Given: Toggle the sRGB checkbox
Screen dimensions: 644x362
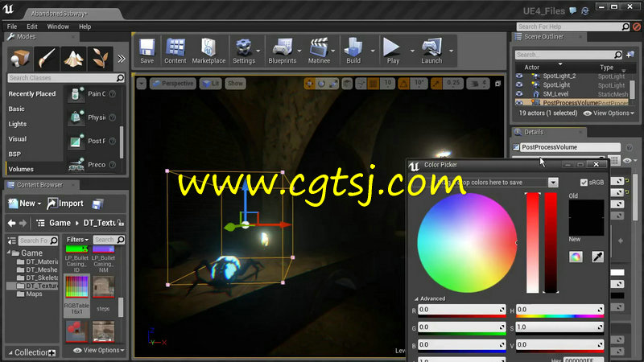Looking at the screenshot, I should [584, 183].
